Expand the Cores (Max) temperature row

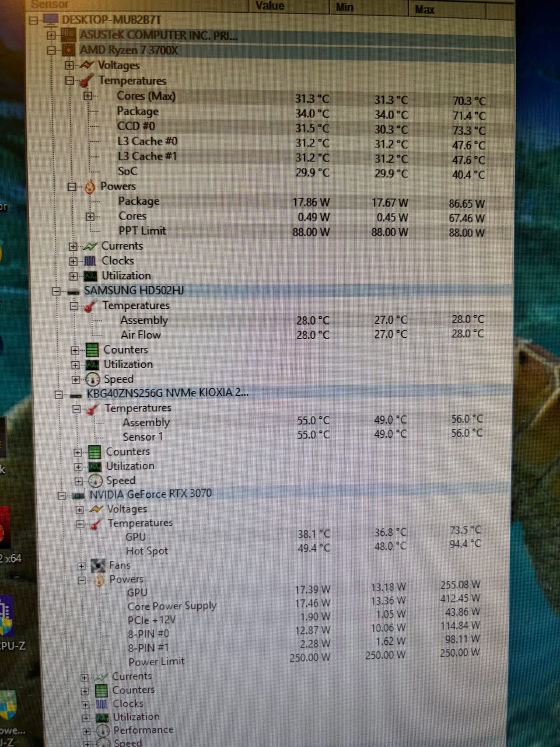[x=88, y=96]
